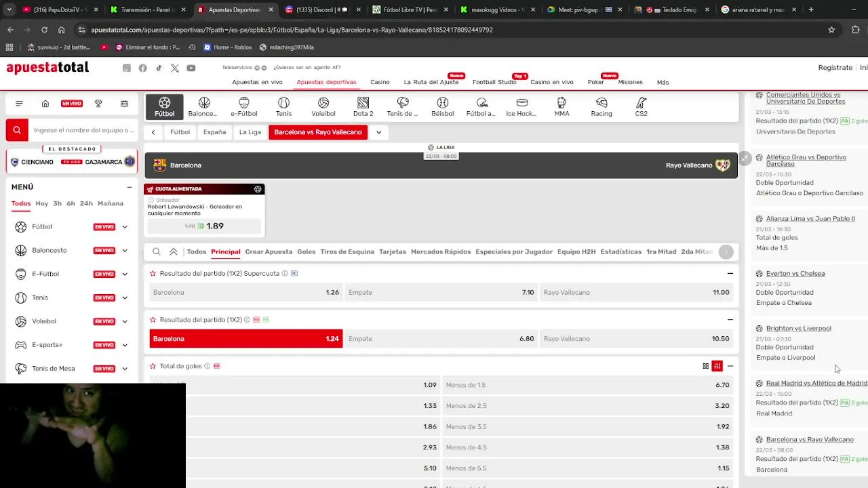Open the calendar icon in sidebar toolbar
Image resolution: width=868 pixels, height=488 pixels.
pos(124,104)
